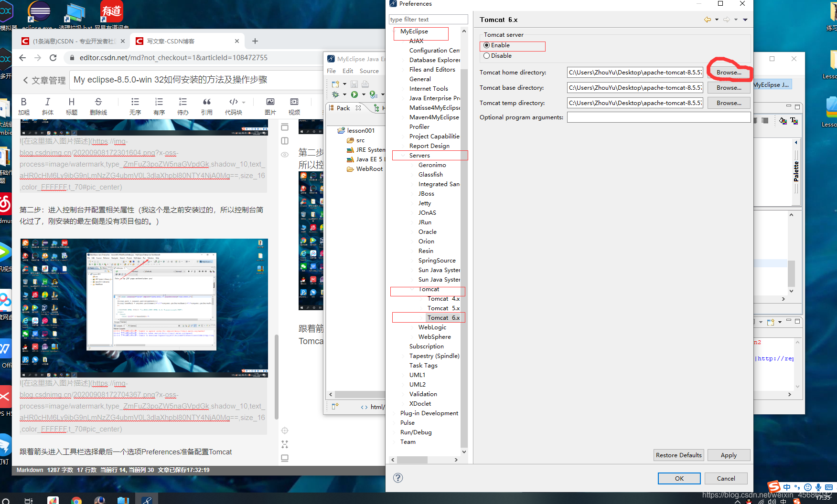Apply bold formatting in CSDN editor
The image size is (837, 504).
(x=23, y=106)
